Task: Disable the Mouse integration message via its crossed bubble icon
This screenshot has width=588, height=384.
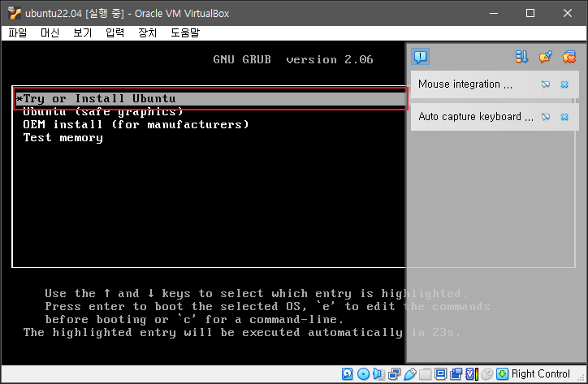Action: tap(546, 84)
